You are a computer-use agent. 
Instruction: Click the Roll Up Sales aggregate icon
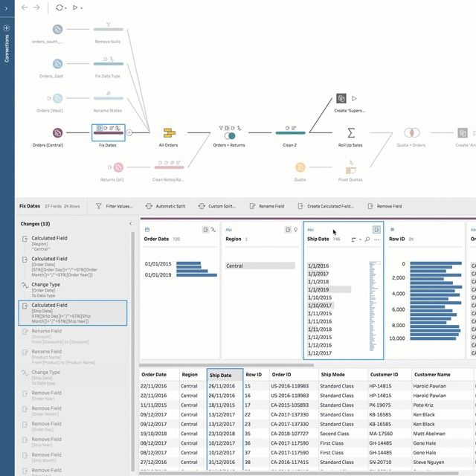pos(350,132)
